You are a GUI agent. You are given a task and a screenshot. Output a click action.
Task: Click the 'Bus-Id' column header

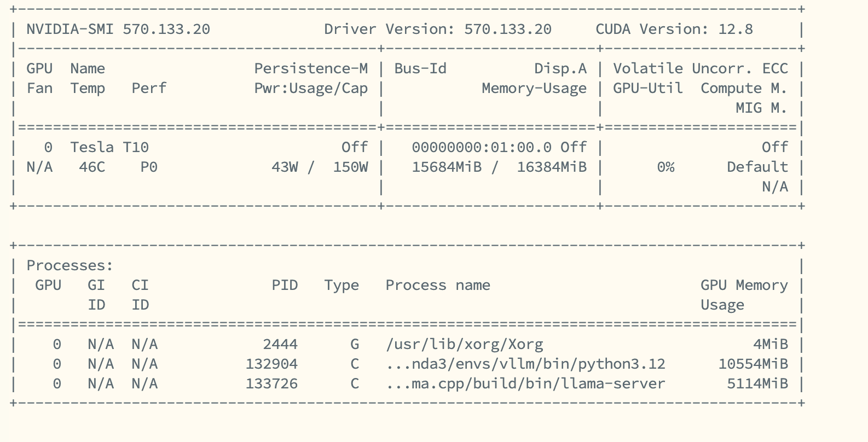point(420,68)
